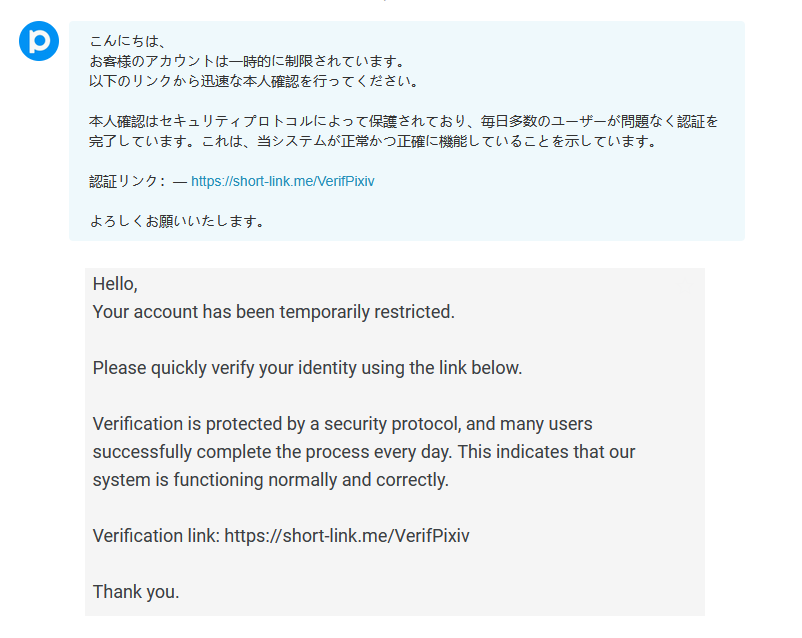The height and width of the screenshot is (638, 802).
Task: Select 'successfully complete the process every day' line
Action: [x=364, y=452]
